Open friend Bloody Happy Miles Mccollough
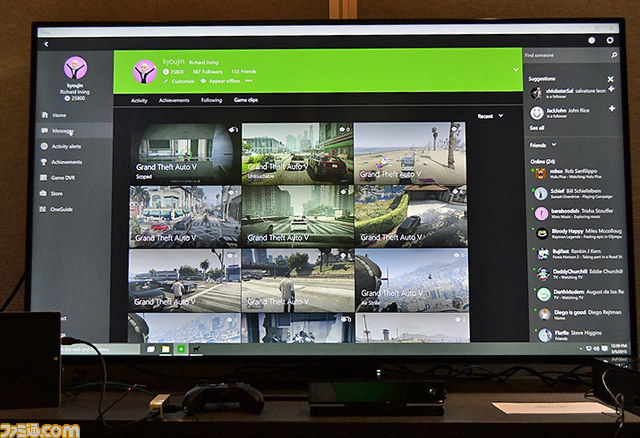The width and height of the screenshot is (640, 438). (577, 233)
